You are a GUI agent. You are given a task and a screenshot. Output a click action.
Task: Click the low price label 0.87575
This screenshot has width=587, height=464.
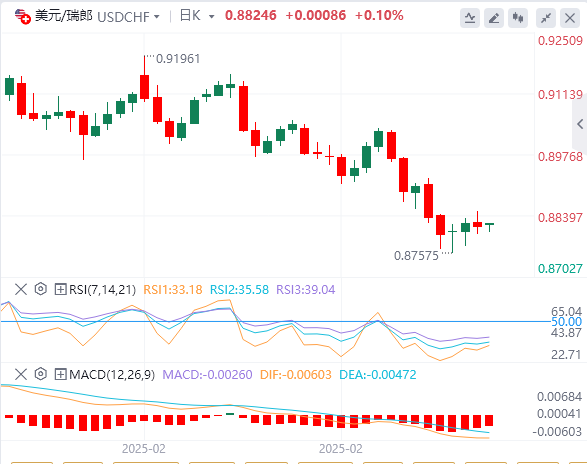pos(416,256)
